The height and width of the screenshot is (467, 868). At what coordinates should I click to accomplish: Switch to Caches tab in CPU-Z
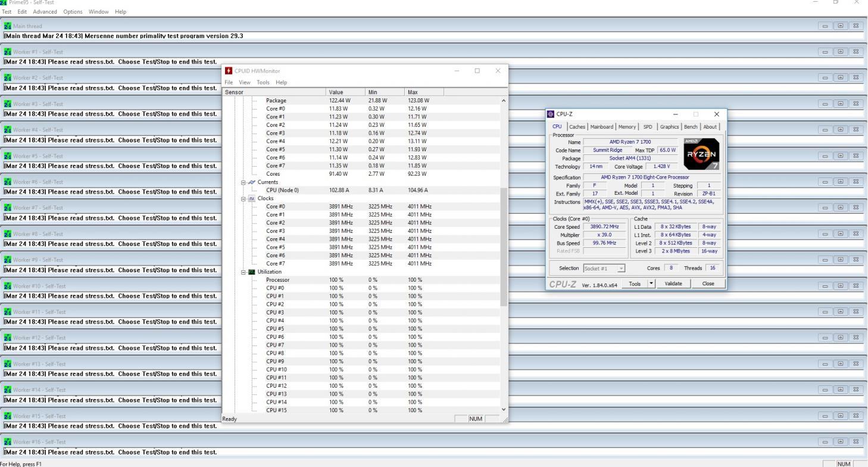click(577, 127)
